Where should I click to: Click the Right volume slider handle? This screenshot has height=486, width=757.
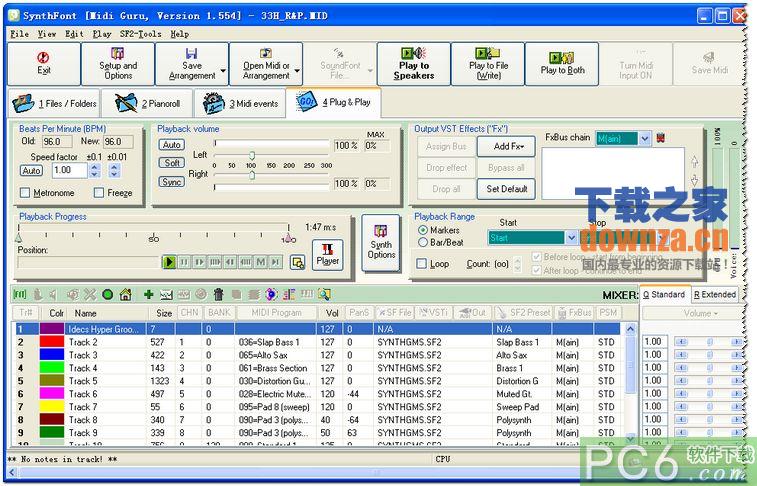252,175
